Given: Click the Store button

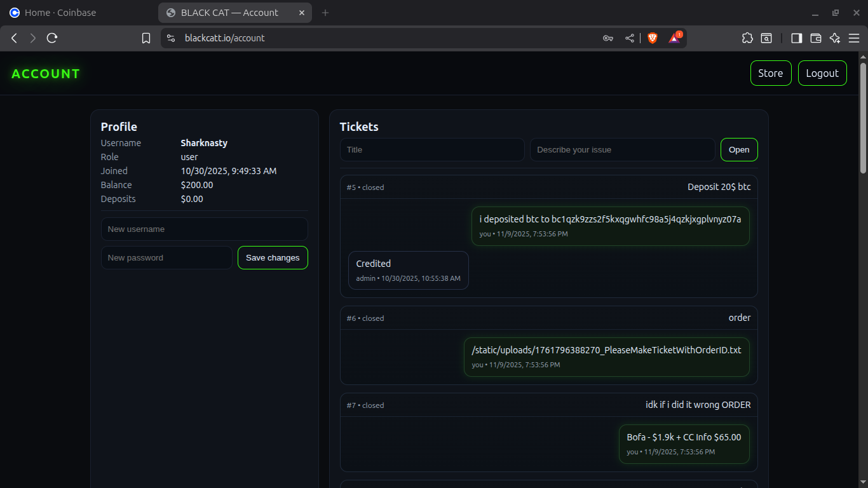Looking at the screenshot, I should (x=770, y=73).
